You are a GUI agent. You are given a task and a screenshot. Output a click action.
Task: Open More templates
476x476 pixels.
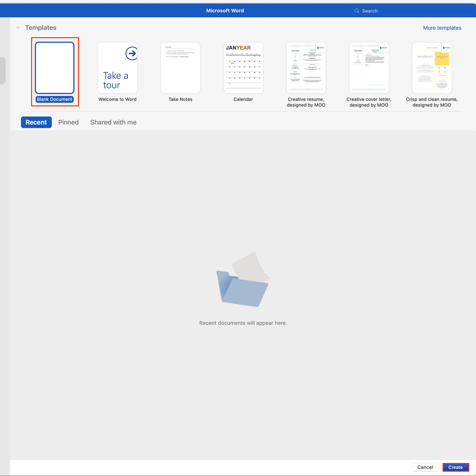442,28
